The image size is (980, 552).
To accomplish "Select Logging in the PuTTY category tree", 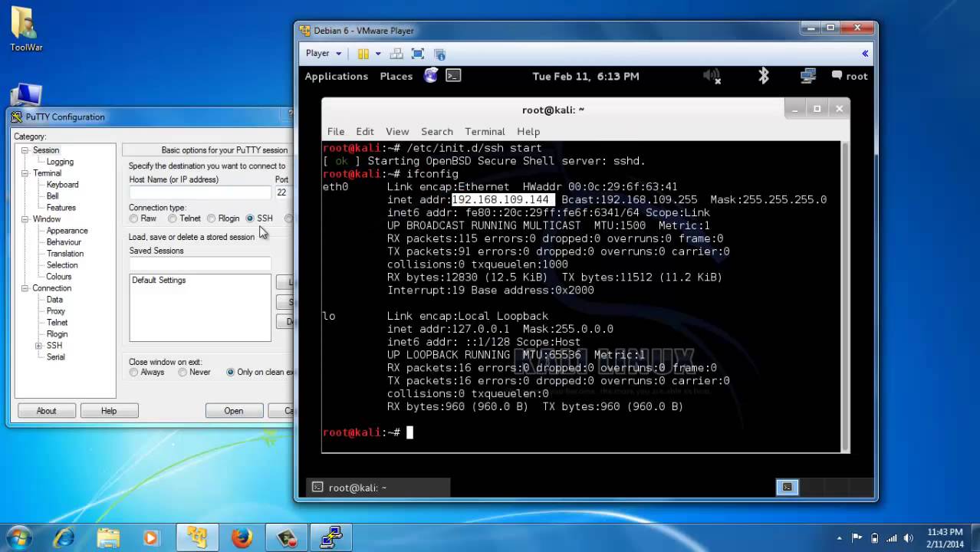I will tap(60, 162).
